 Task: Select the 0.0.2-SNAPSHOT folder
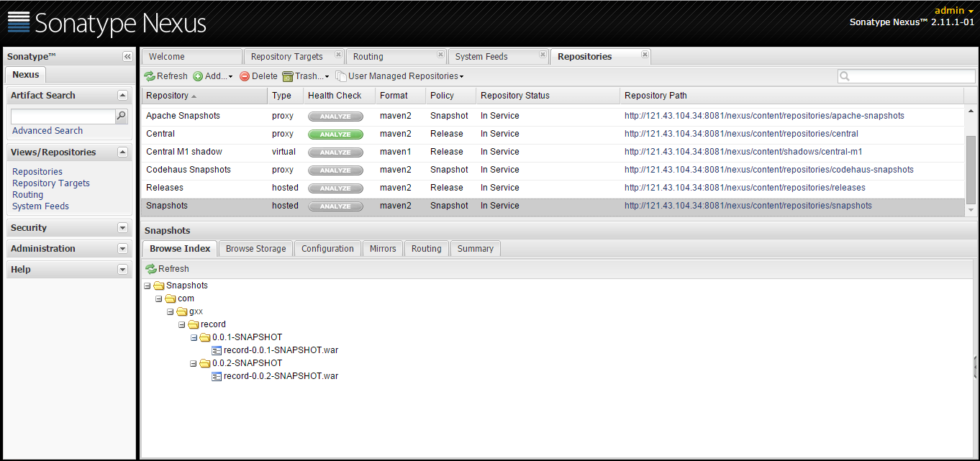point(247,363)
